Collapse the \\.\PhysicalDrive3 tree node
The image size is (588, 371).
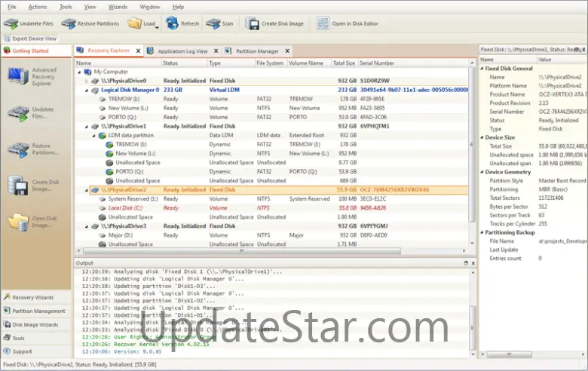pos(86,226)
